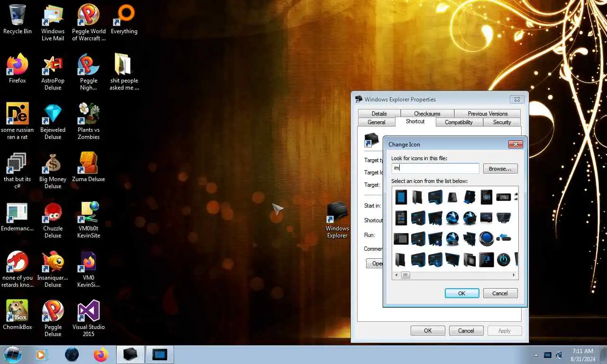Open the Previous Versions tab
The width and height of the screenshot is (607, 364).
(487, 114)
